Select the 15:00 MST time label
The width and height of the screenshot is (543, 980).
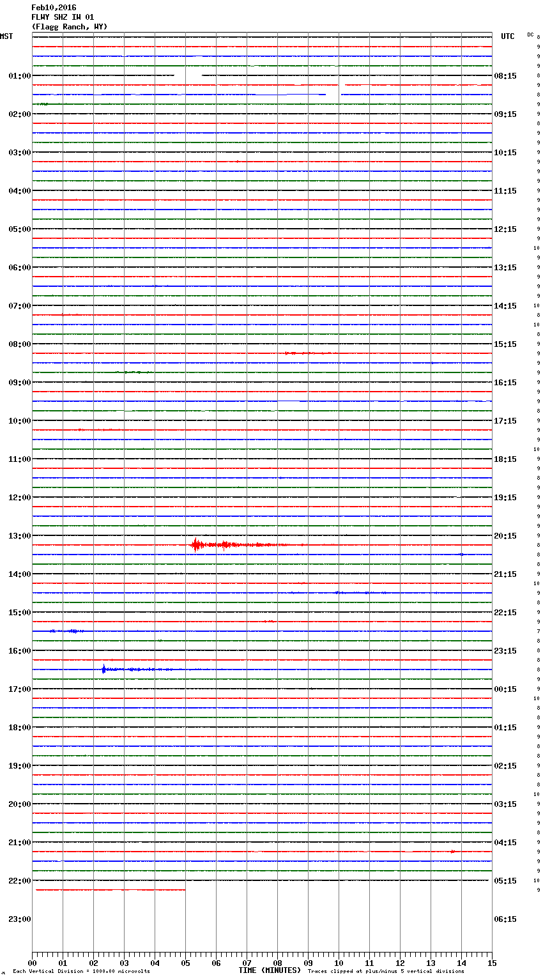click(20, 613)
